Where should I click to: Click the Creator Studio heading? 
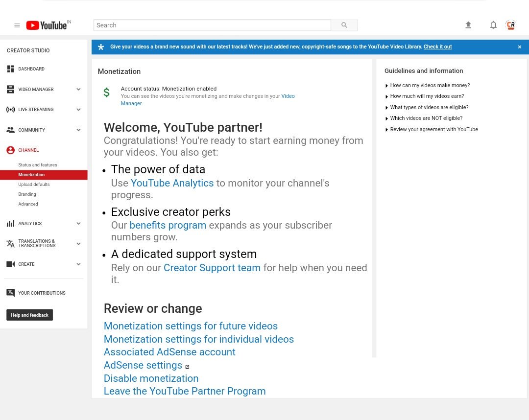(28, 50)
